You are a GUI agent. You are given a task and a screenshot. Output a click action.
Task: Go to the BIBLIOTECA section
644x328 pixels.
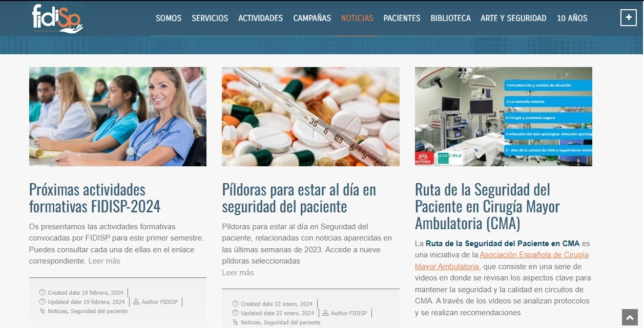tap(450, 18)
